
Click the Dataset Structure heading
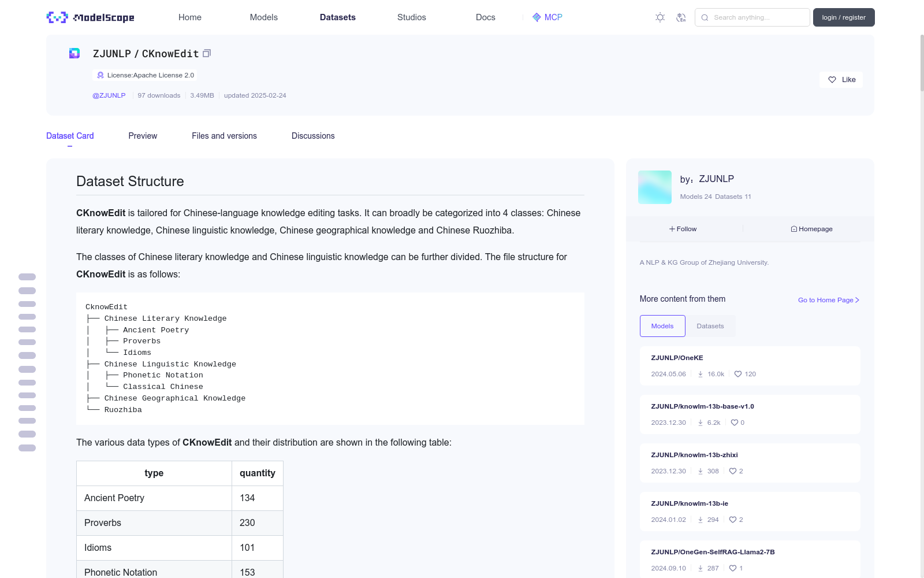tap(130, 181)
